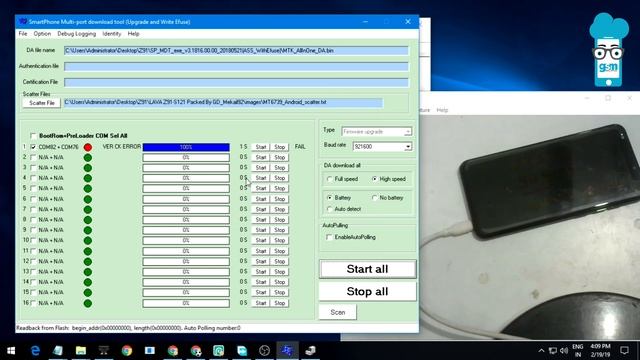Image resolution: width=640 pixels, height=360 pixels.
Task: Click the active SP Multi-port tool taskbar icon
Action: (287, 351)
